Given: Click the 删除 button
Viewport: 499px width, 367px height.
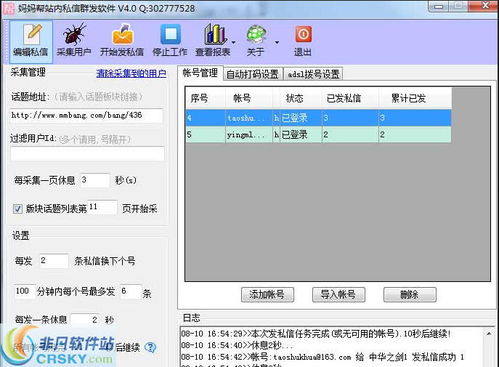Looking at the screenshot, I should (x=410, y=295).
